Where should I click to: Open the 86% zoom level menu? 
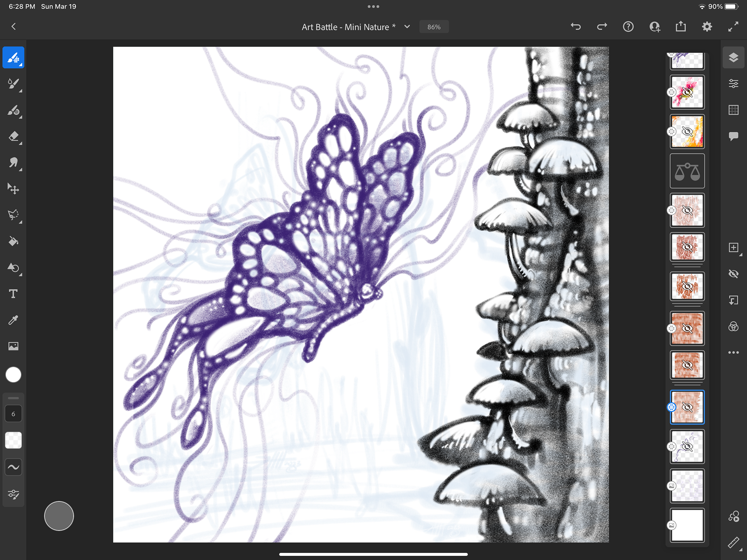pyautogui.click(x=433, y=27)
